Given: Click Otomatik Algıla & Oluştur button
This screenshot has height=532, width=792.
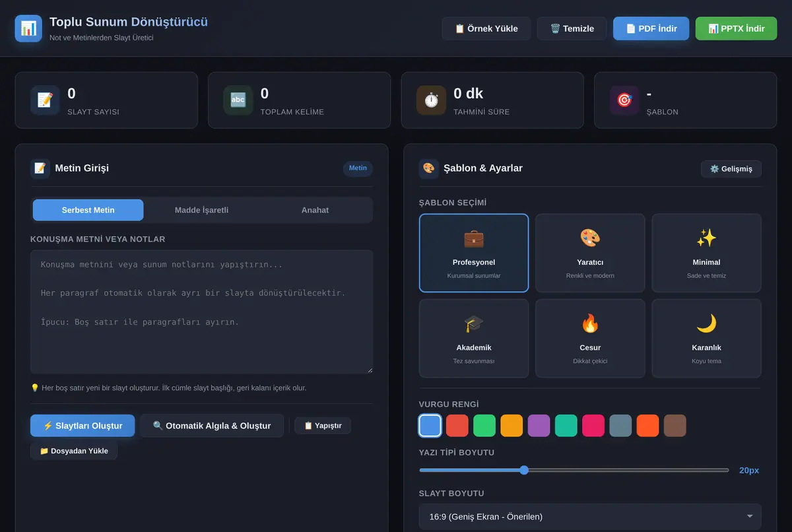Looking at the screenshot, I should click(212, 426).
